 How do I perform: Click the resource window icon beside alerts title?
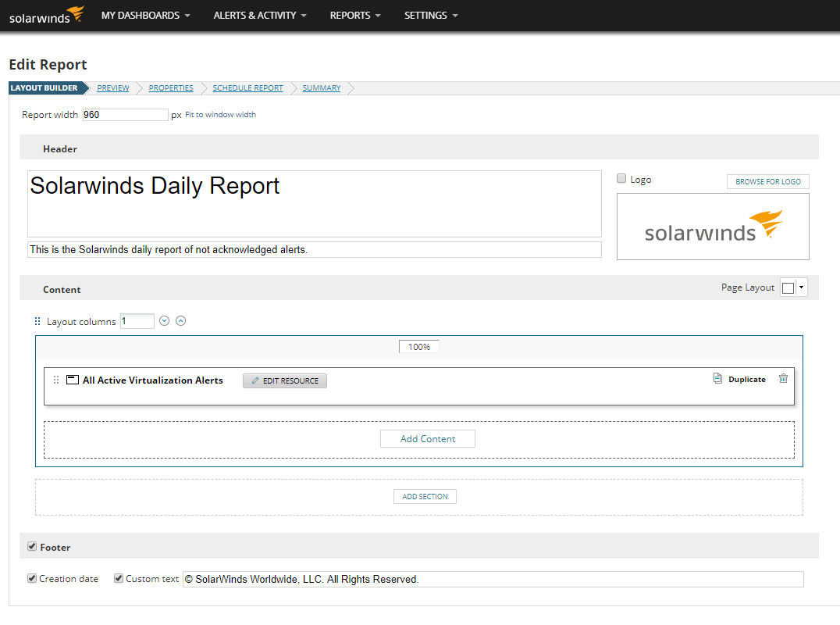pyautogui.click(x=73, y=380)
